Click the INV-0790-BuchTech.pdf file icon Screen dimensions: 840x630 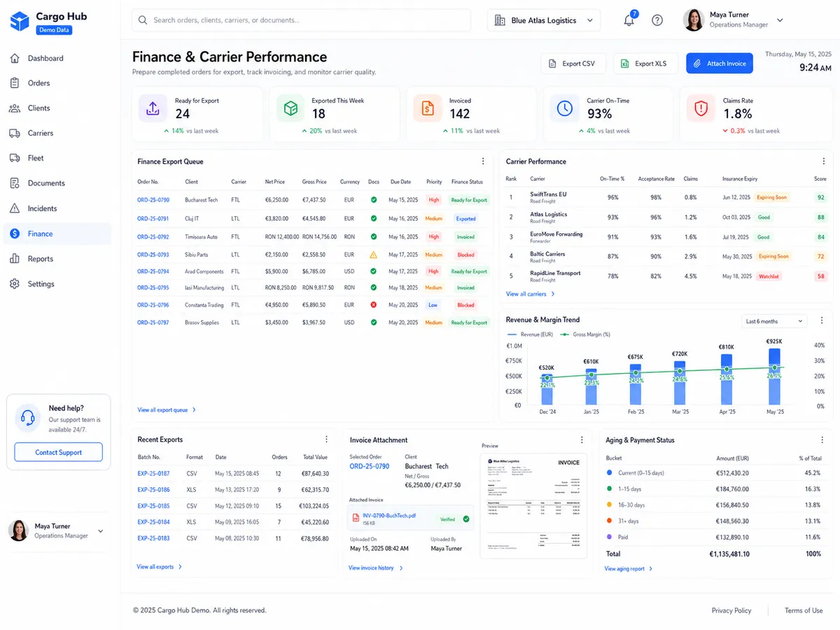click(356, 519)
